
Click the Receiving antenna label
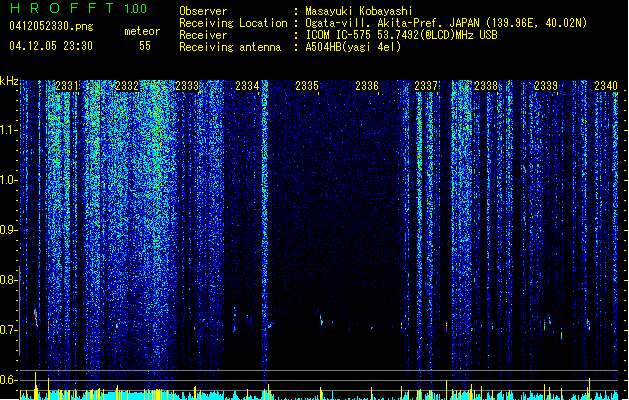[230, 47]
